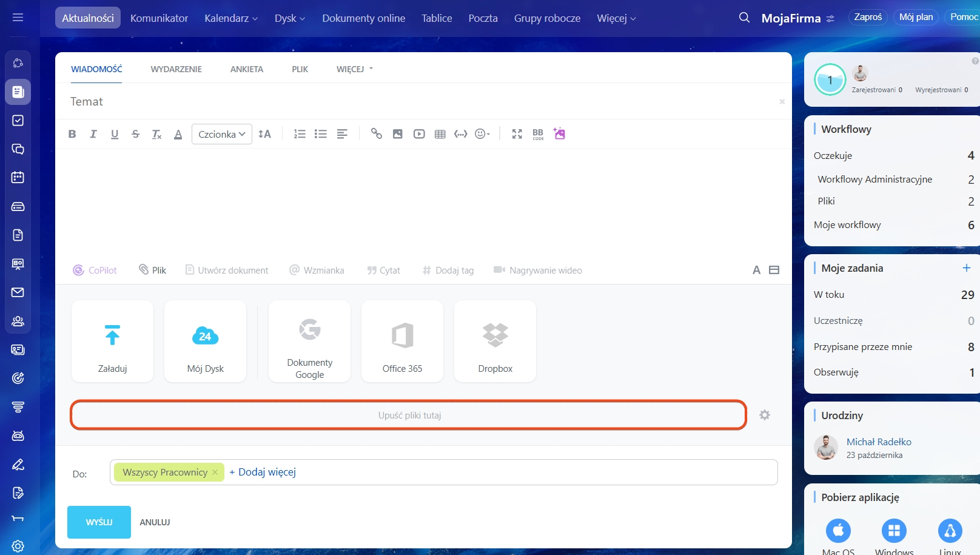Insert a table into the message
This screenshot has height=555, width=980.
[x=440, y=134]
